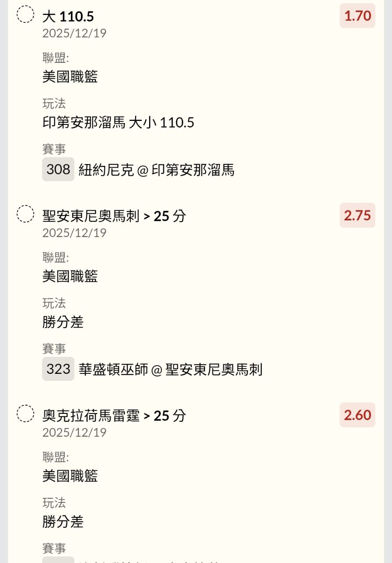Image resolution: width=392 pixels, height=563 pixels.
Task: Click 美國職籃 league in the 聖安東尼奧馬刺 bet
Action: click(70, 277)
